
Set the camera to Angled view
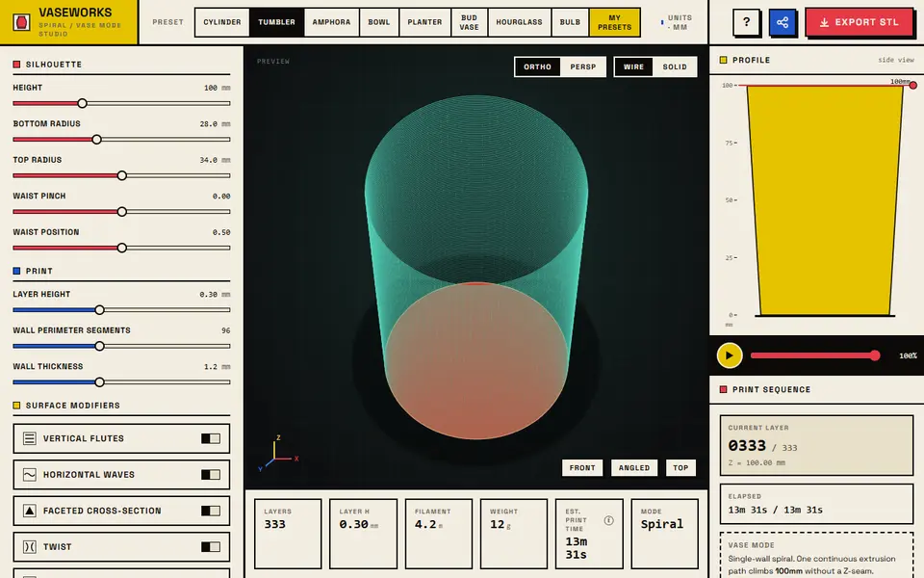click(634, 468)
